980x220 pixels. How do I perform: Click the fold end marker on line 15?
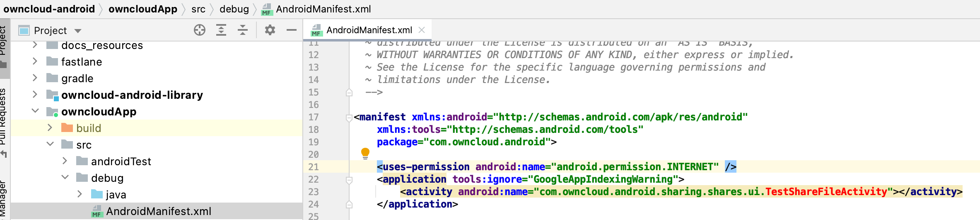(349, 92)
